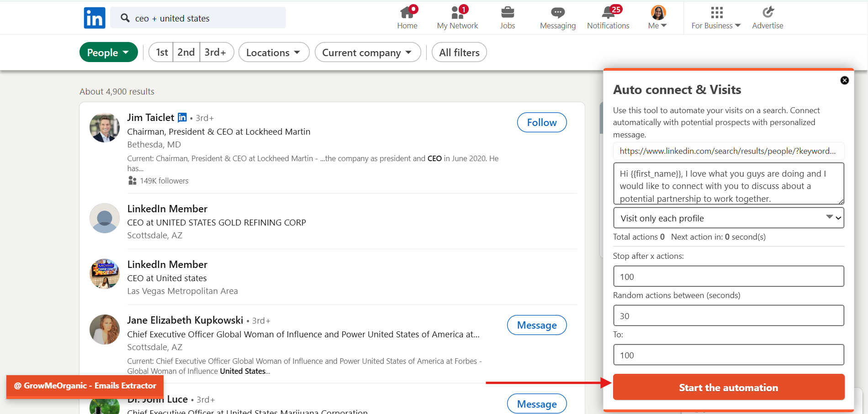Viewport: 868px width, 414px height.
Task: Click in the search box with ceo + united states
Action: pos(198,18)
